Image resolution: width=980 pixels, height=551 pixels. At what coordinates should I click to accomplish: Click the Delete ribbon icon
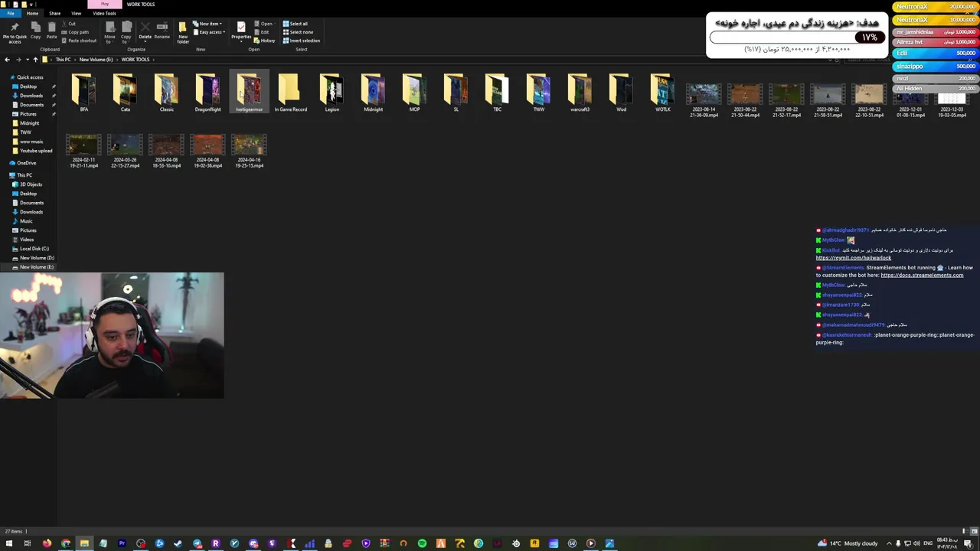point(145,31)
